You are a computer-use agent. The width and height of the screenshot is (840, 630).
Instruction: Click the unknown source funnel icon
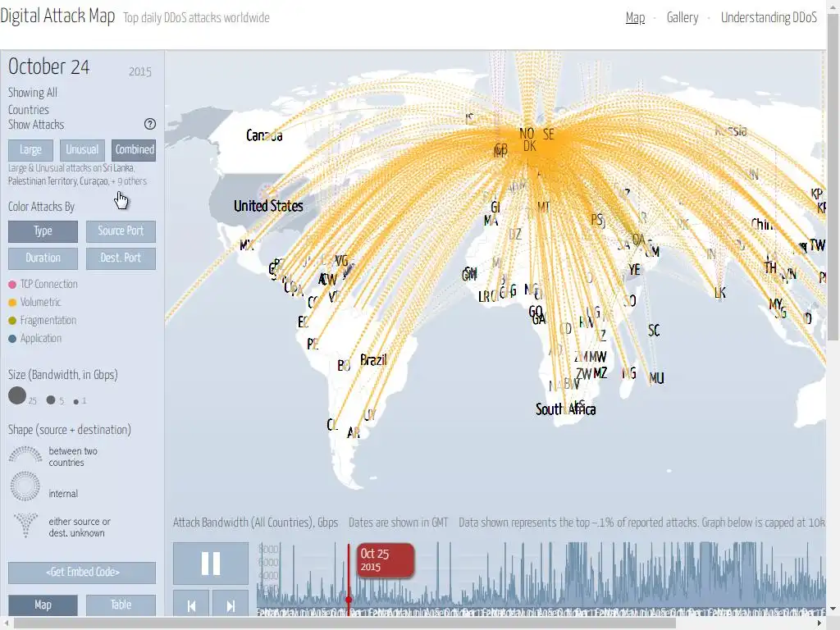[x=25, y=525]
